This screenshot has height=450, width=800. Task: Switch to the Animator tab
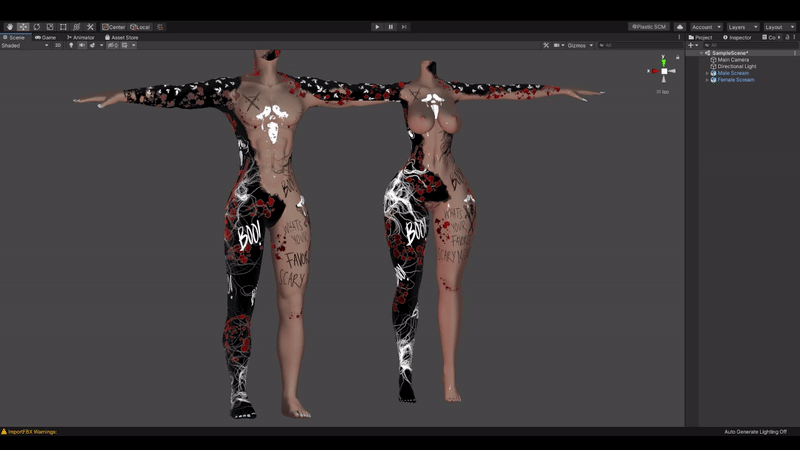pyautogui.click(x=81, y=37)
